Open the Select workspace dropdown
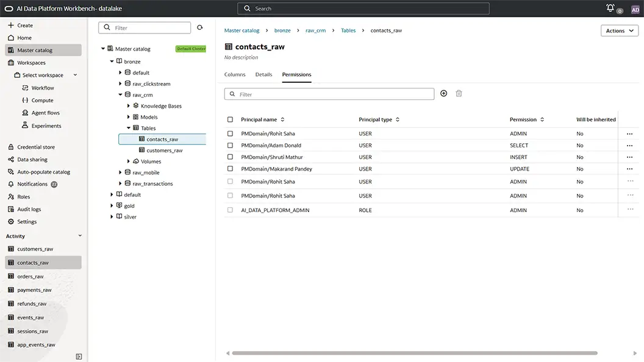 pyautogui.click(x=46, y=75)
